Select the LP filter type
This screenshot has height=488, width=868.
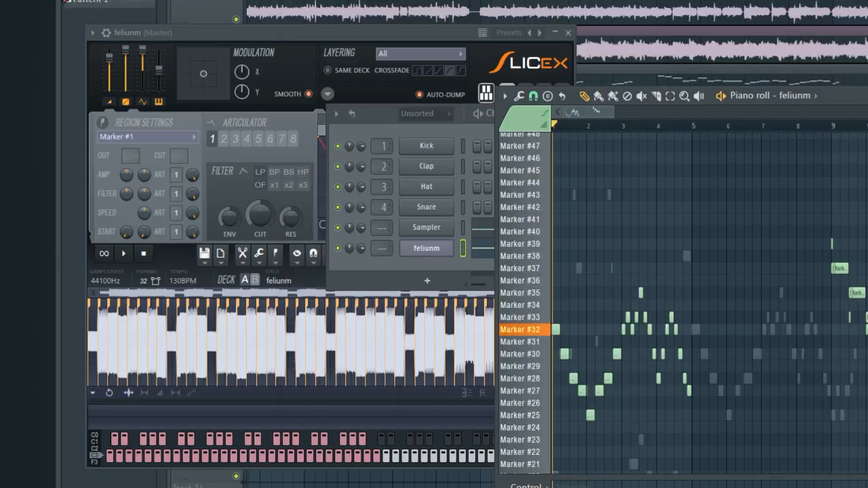pyautogui.click(x=260, y=172)
